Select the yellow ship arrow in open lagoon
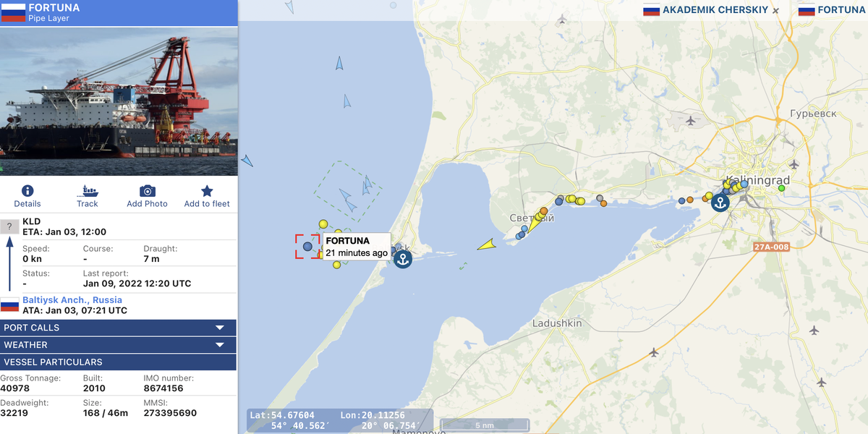Screen dimensions: 868x434 (488, 245)
